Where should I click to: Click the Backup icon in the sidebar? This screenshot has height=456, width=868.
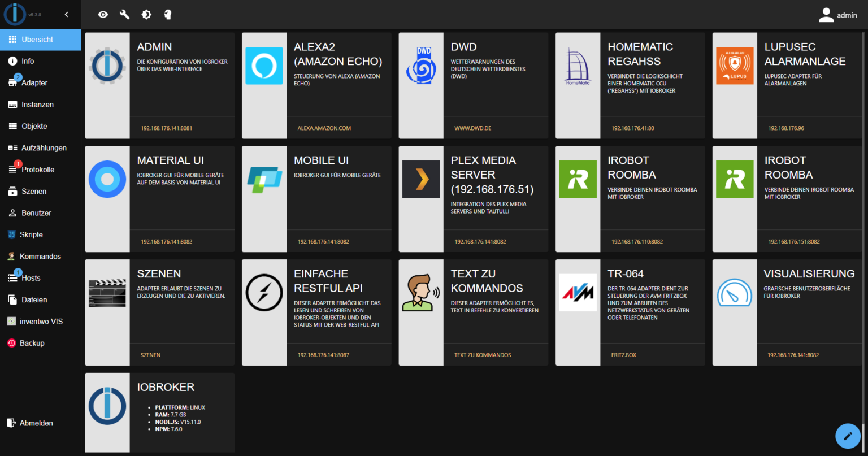[12, 343]
